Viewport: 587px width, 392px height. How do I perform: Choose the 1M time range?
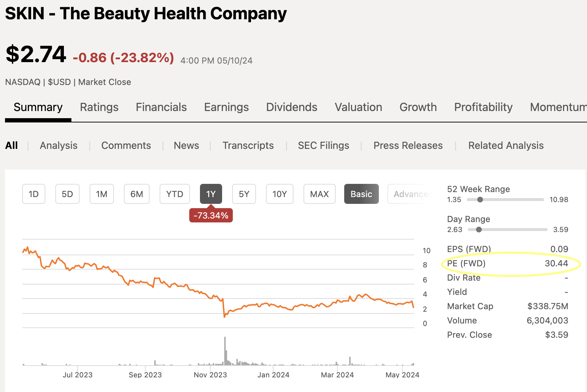(x=101, y=194)
